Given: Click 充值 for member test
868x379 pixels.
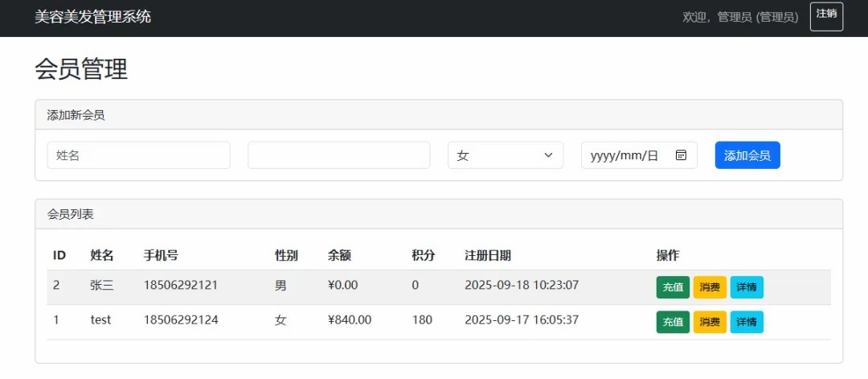Looking at the screenshot, I should (672, 322).
